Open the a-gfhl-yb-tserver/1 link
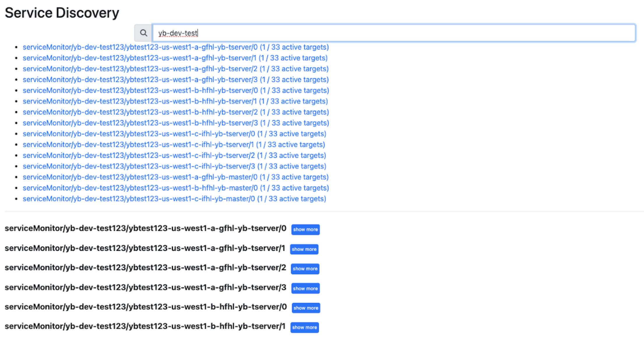This screenshot has width=644, height=337. 175,58
